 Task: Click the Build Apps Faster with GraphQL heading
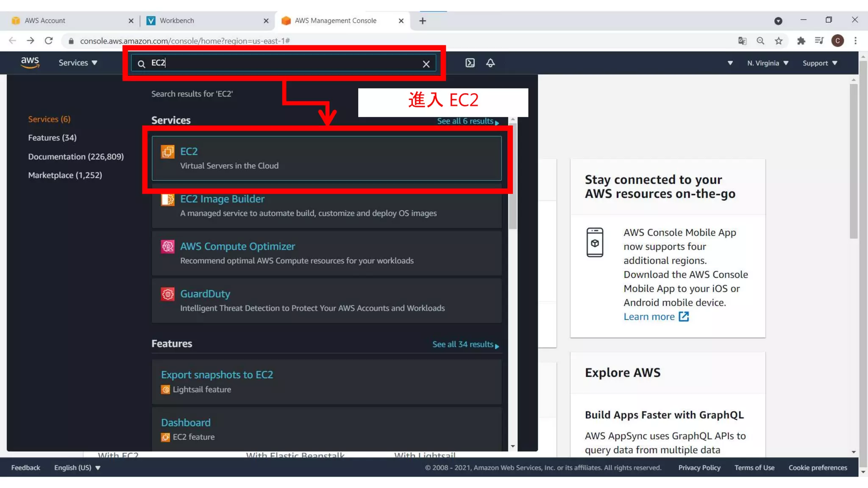click(664, 415)
